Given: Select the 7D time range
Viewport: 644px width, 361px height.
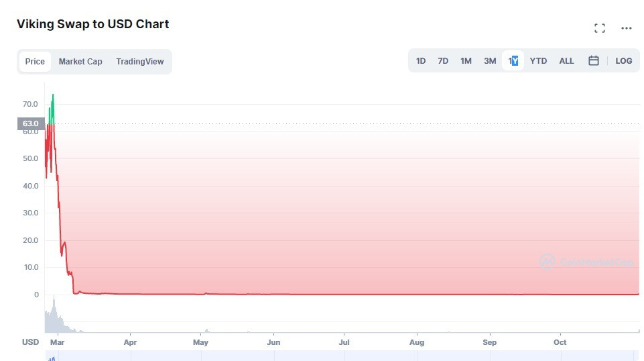Looking at the screenshot, I should point(443,61).
